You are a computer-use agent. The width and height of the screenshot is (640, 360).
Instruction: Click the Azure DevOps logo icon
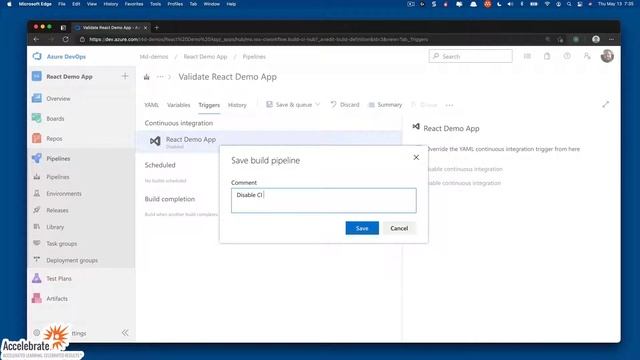click(x=37, y=56)
